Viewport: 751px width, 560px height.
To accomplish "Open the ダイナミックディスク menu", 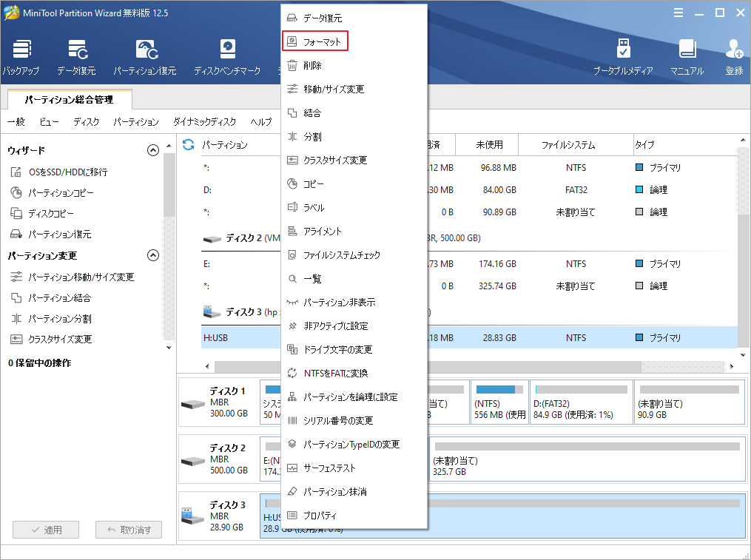I will [x=204, y=121].
